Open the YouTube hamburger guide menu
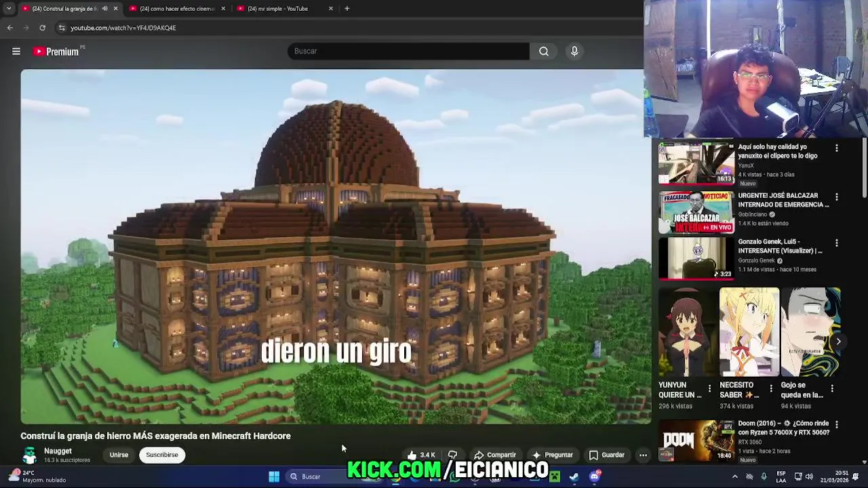 pos(16,52)
